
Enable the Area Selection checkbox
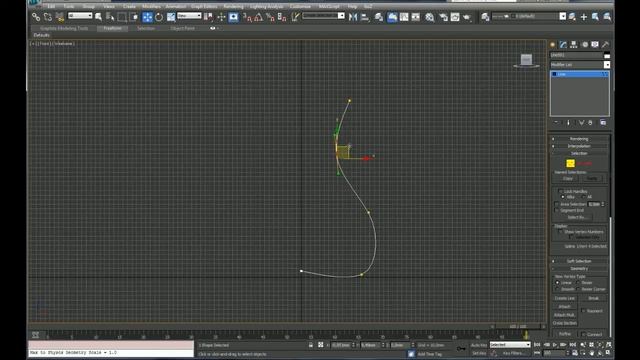click(557, 204)
